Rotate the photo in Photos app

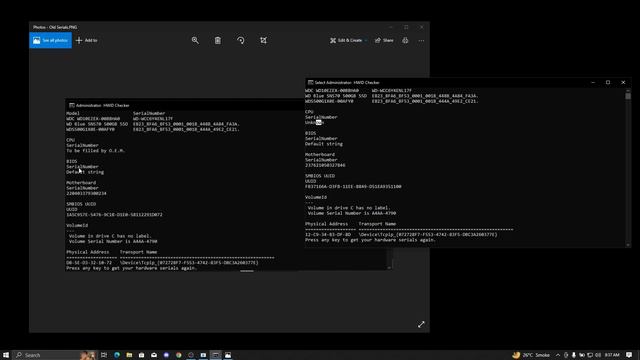tap(241, 40)
